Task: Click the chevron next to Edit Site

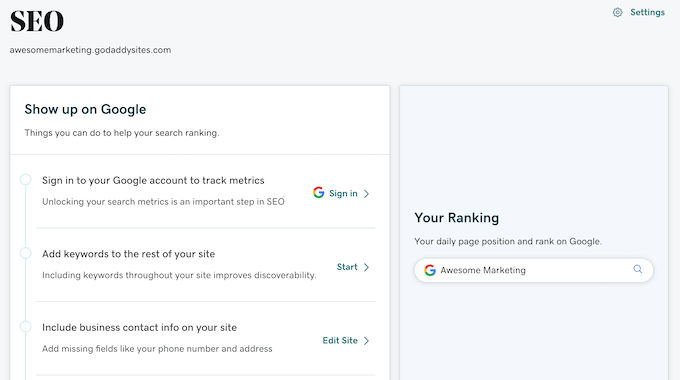Action: [366, 341]
